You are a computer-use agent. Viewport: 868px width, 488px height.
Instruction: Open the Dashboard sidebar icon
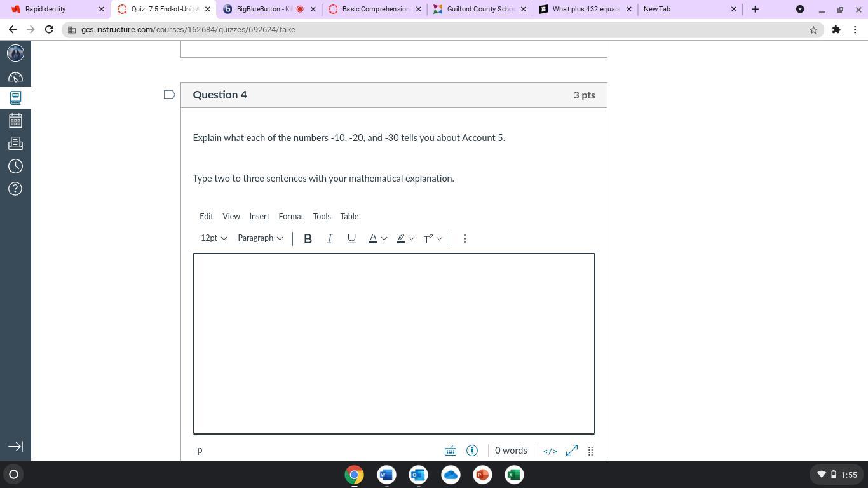coord(15,77)
